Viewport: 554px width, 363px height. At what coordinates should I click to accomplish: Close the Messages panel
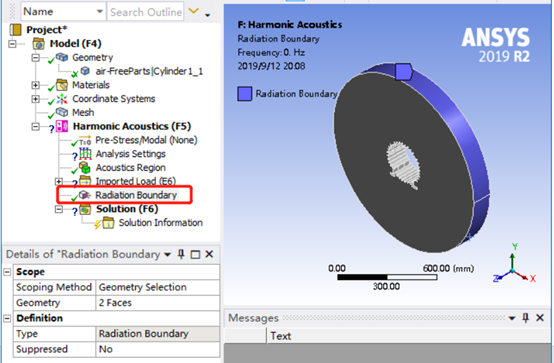click(x=540, y=318)
